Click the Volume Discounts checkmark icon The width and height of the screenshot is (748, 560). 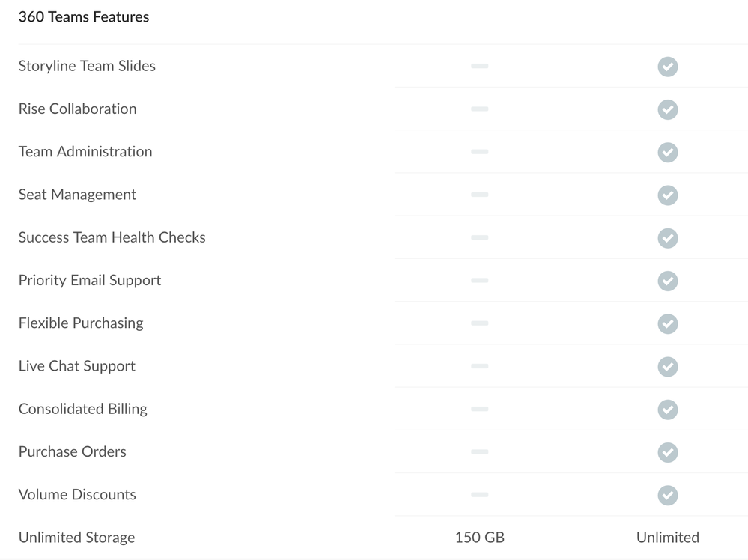click(x=667, y=495)
